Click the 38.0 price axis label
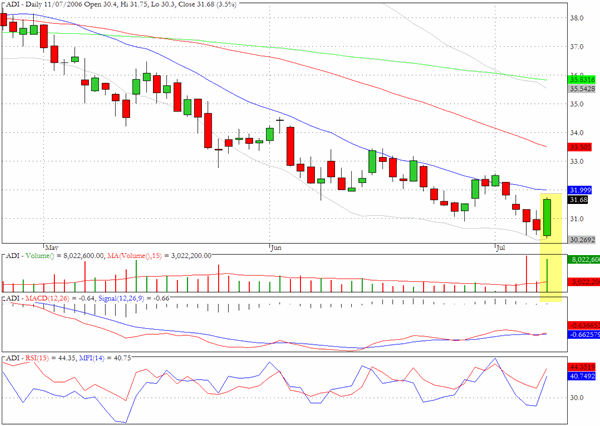This screenshot has height=426, width=600. (x=577, y=18)
